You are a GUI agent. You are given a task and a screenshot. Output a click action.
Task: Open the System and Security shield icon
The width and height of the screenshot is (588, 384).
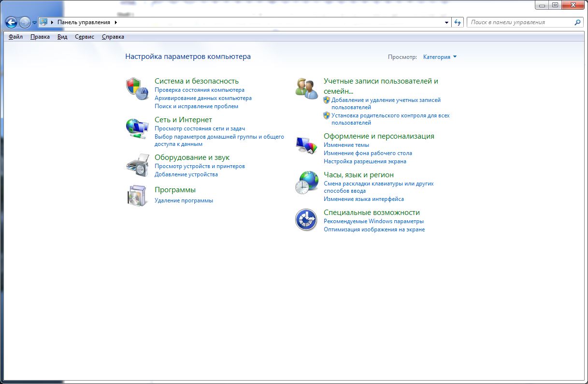[137, 88]
